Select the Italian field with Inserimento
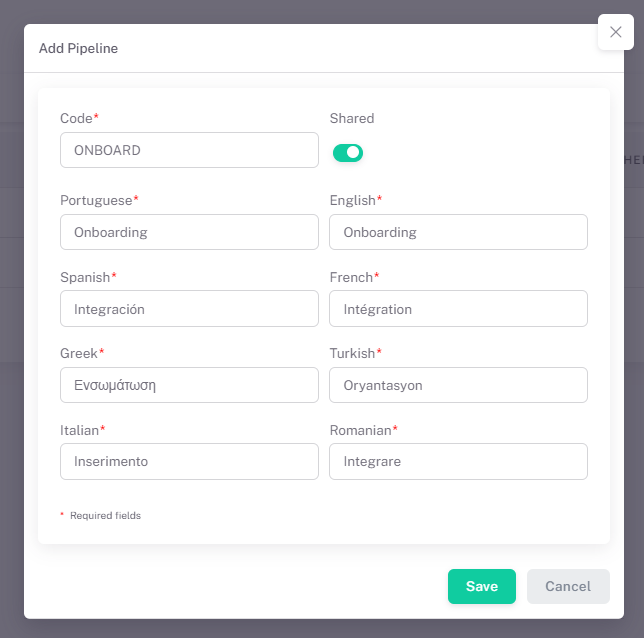The image size is (644, 638). pos(189,462)
